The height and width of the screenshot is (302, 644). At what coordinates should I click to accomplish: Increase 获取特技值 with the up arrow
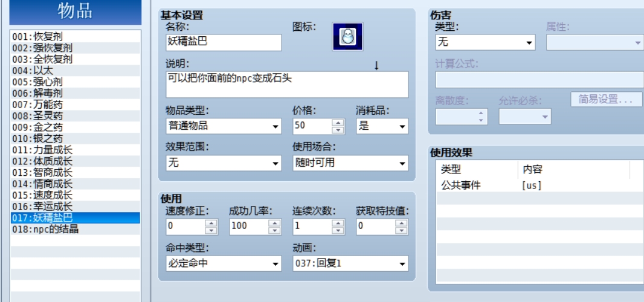point(401,223)
